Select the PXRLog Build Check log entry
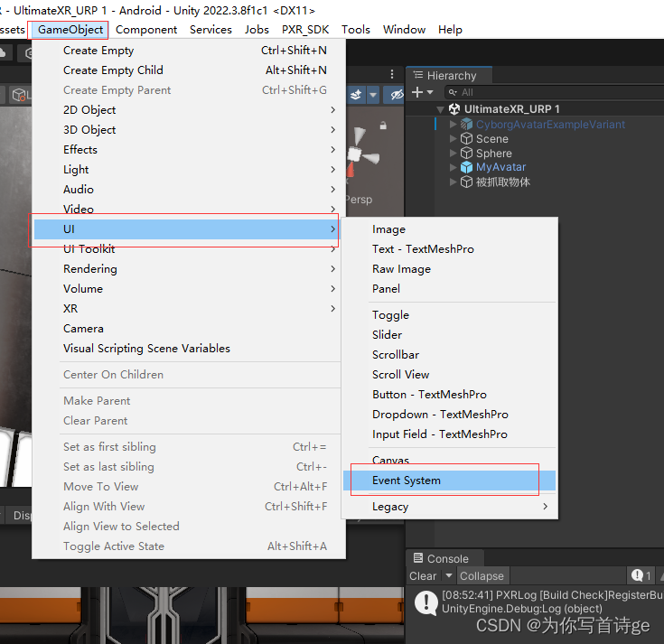 535,602
